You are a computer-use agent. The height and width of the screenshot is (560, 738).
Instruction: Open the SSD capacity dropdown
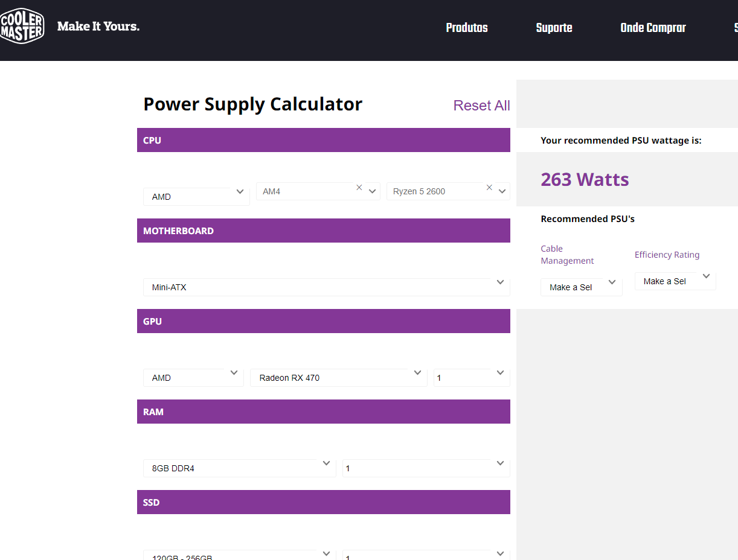tap(239, 555)
